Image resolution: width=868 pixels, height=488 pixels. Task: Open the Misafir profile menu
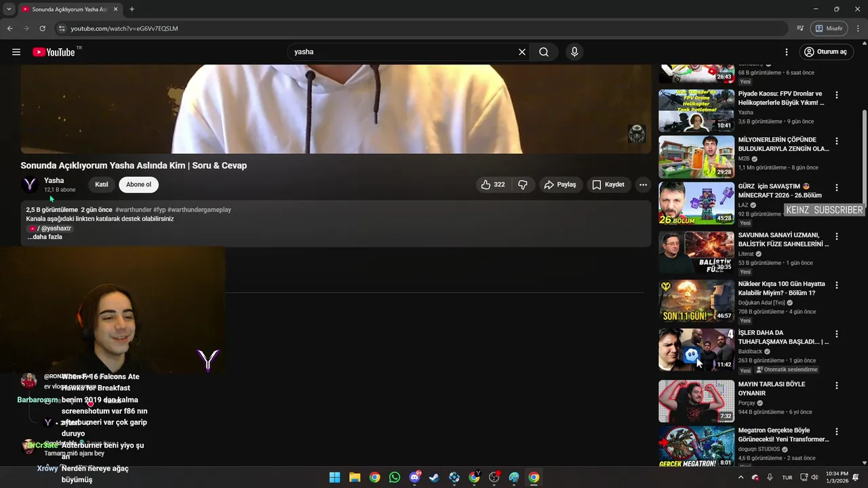tap(829, 28)
